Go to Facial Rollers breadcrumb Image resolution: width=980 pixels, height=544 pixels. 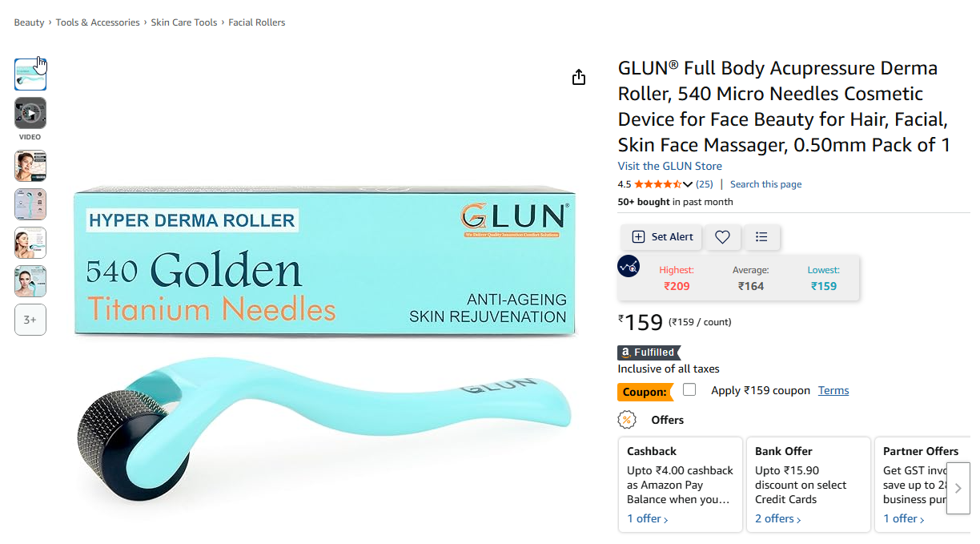[x=257, y=22]
